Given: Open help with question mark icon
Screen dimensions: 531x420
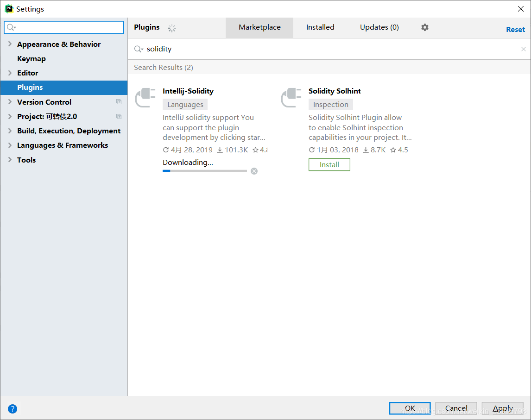Looking at the screenshot, I should [13, 409].
